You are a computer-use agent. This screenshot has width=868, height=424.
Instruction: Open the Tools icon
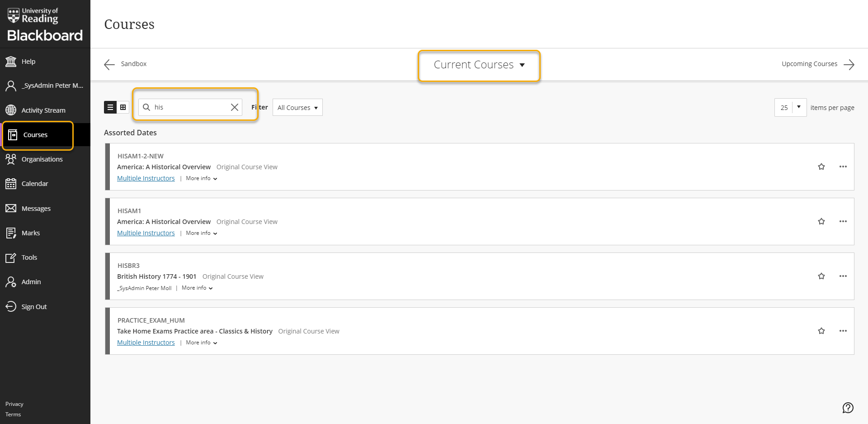tap(11, 257)
